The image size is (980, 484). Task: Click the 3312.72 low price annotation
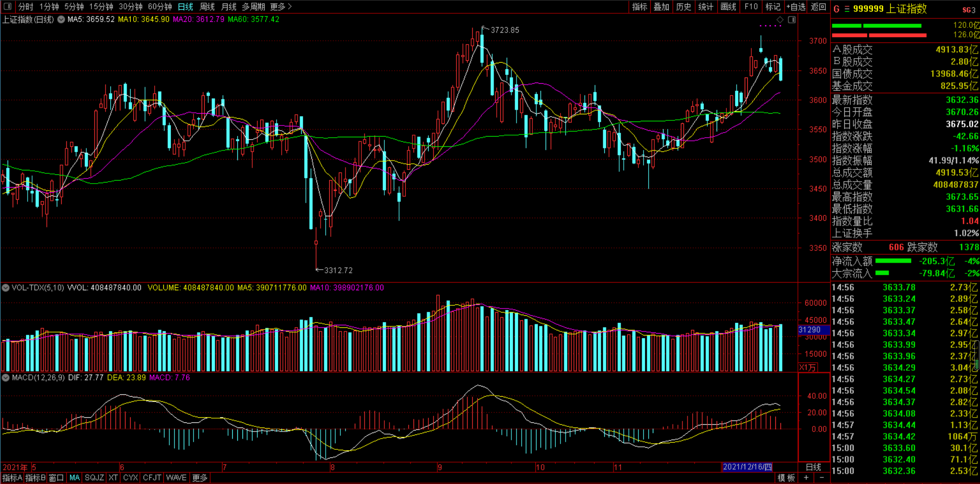[x=338, y=270]
